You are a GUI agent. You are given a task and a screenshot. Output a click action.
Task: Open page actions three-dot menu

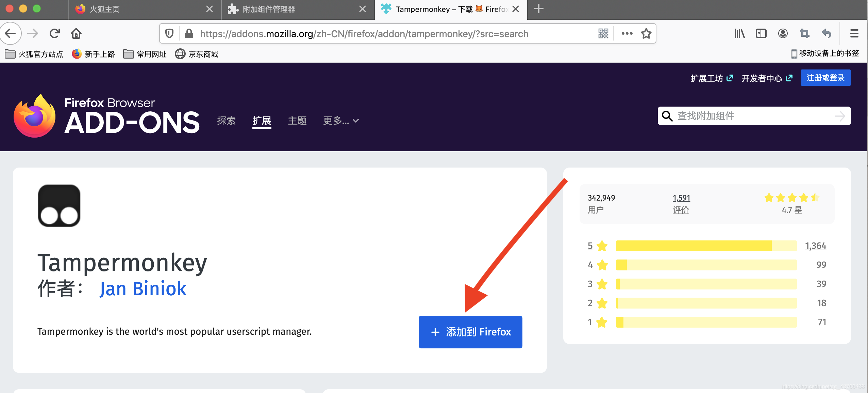pyautogui.click(x=627, y=33)
